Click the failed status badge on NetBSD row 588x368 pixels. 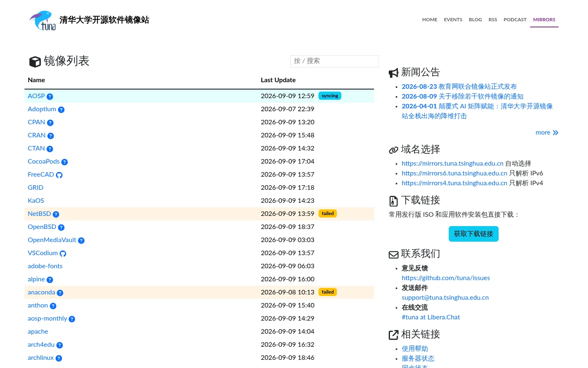point(327,213)
